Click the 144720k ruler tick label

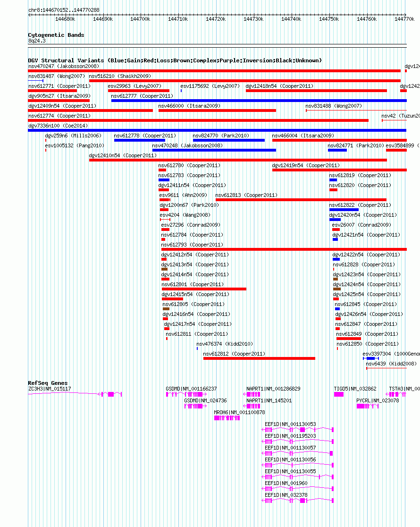pos(216,19)
